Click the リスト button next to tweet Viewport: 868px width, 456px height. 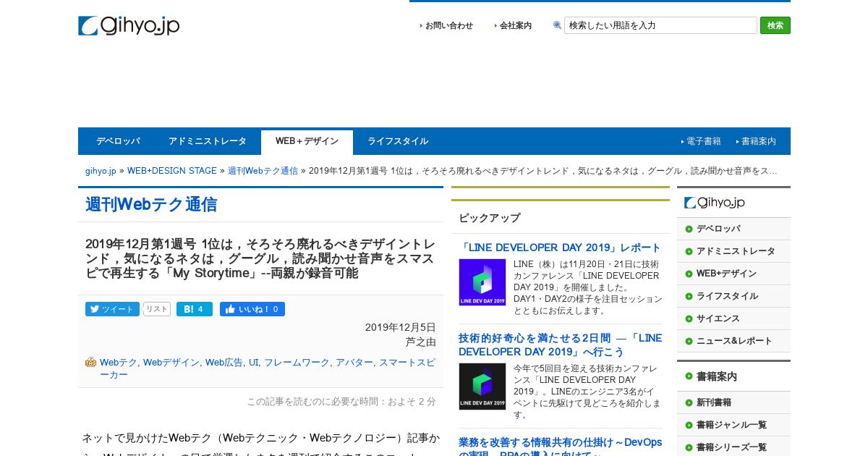157,309
